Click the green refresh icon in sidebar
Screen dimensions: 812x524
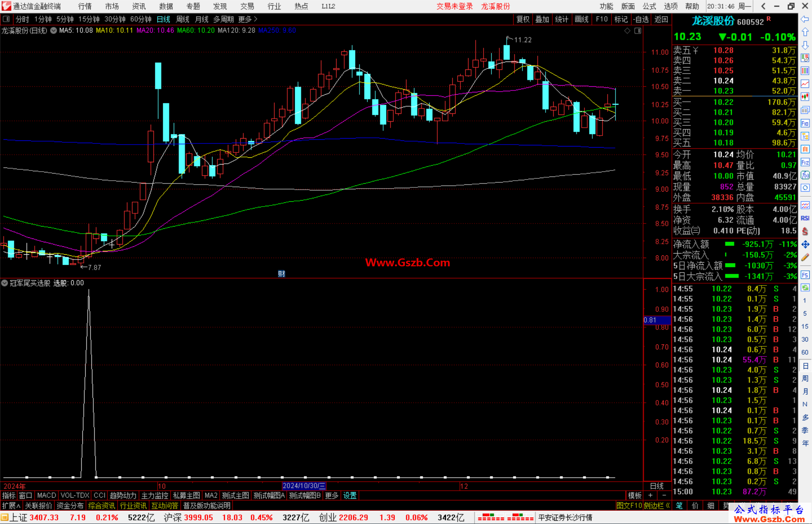tap(805, 288)
